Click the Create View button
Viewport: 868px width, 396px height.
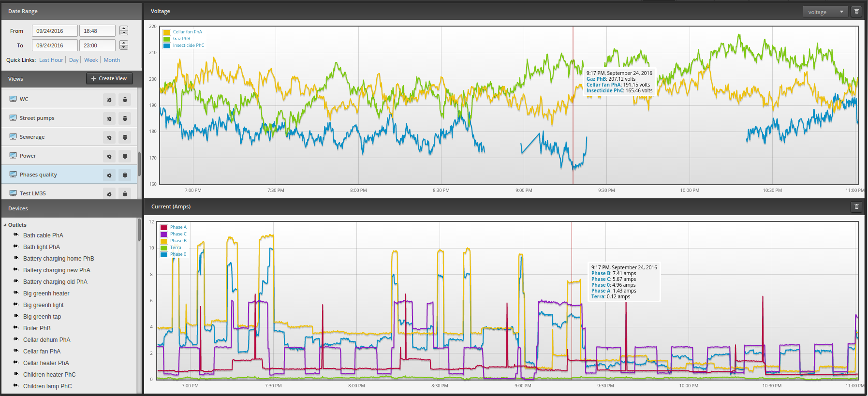click(x=109, y=78)
